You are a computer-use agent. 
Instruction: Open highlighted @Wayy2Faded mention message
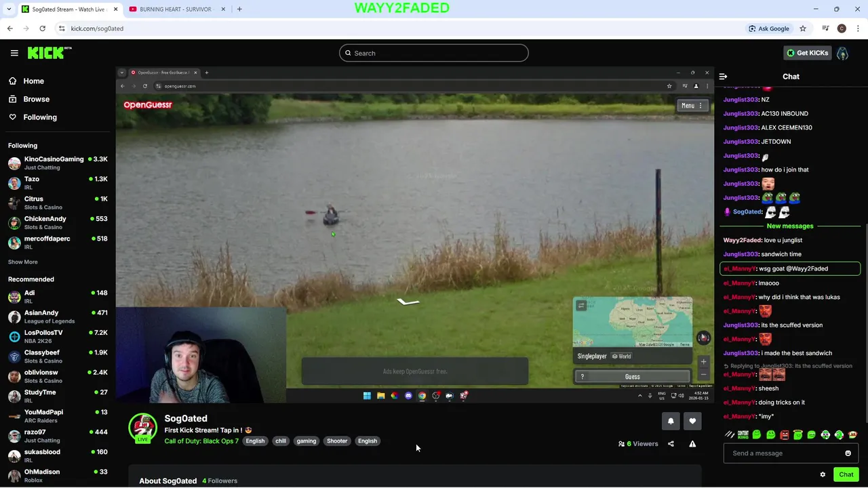point(790,268)
